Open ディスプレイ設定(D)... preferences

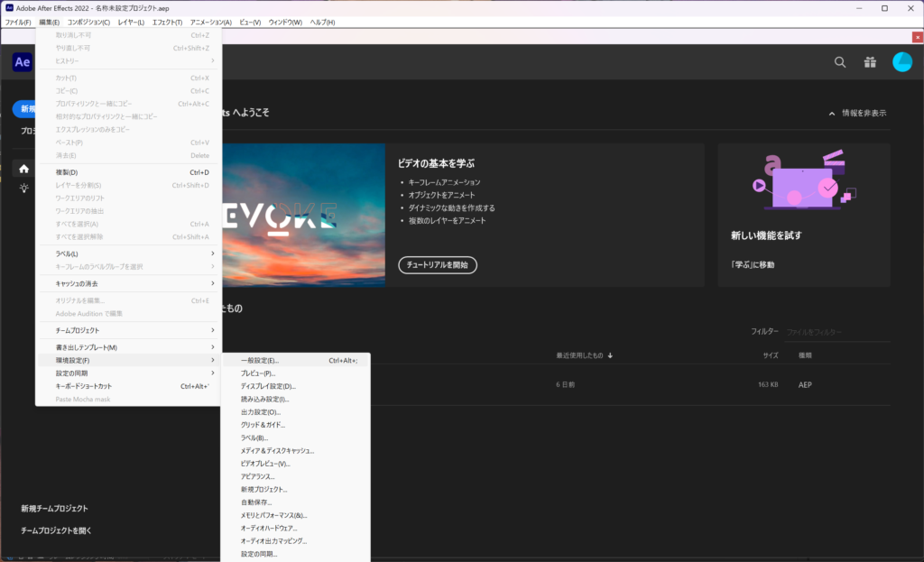296,386
